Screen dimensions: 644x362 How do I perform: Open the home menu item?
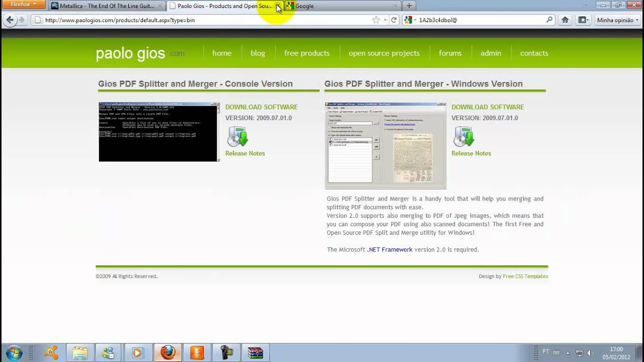click(222, 53)
